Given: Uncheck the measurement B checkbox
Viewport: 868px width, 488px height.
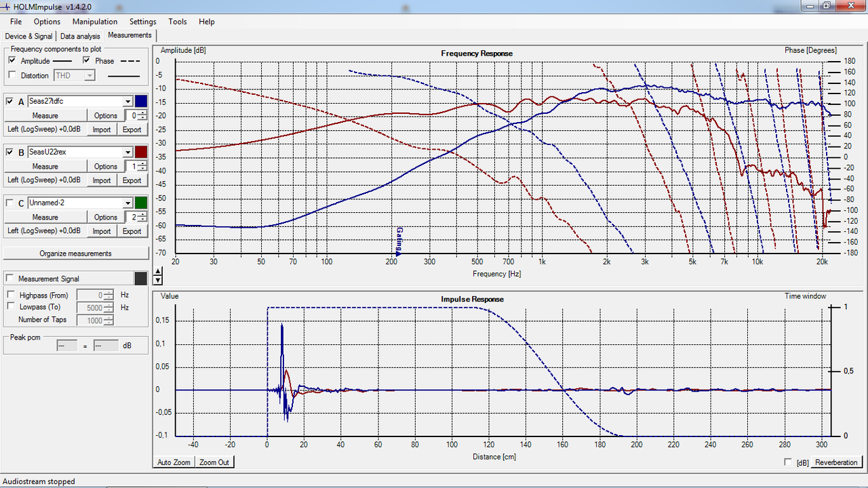Looking at the screenshot, I should click(x=9, y=152).
